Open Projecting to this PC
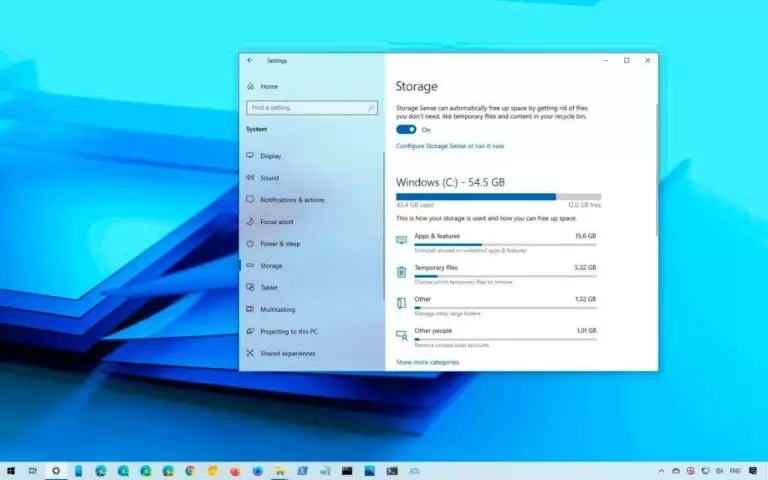768x480 pixels. (x=288, y=332)
